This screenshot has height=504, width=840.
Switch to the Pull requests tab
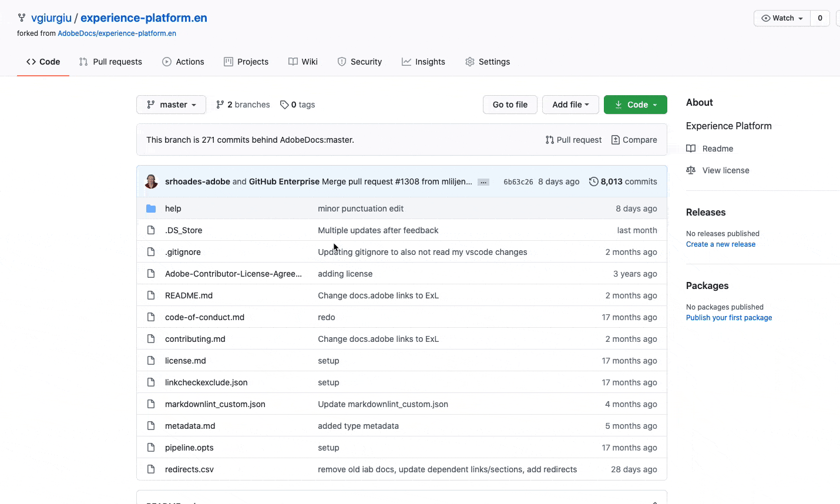pyautogui.click(x=110, y=62)
